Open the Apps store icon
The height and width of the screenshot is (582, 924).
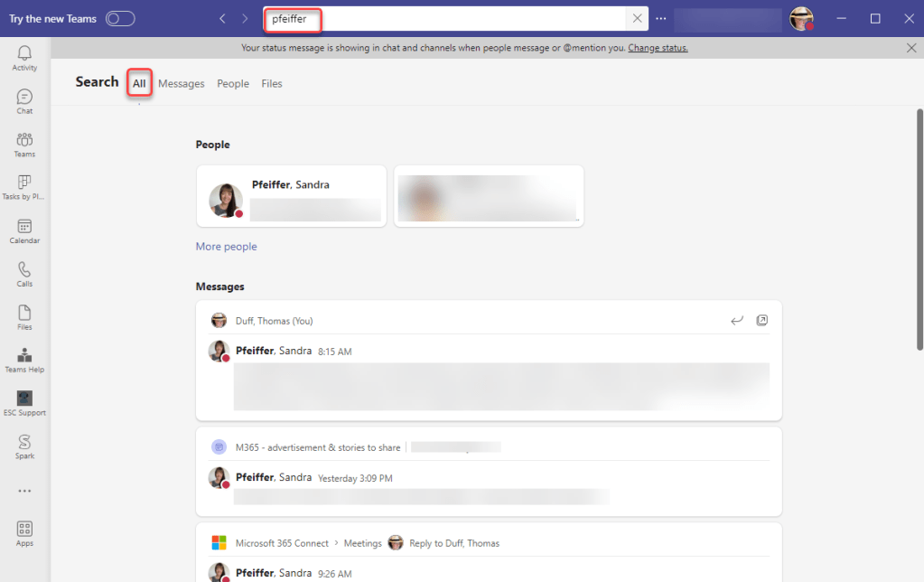coord(24,533)
